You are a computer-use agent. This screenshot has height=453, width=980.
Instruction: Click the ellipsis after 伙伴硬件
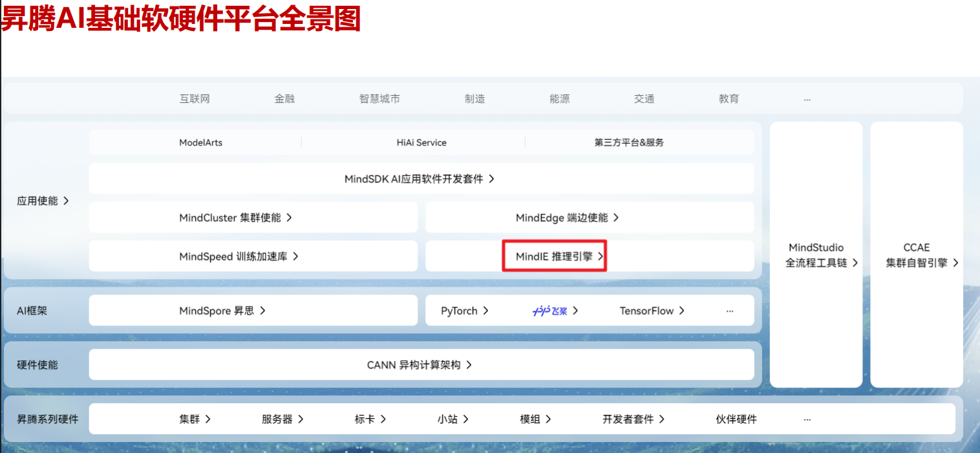(807, 420)
